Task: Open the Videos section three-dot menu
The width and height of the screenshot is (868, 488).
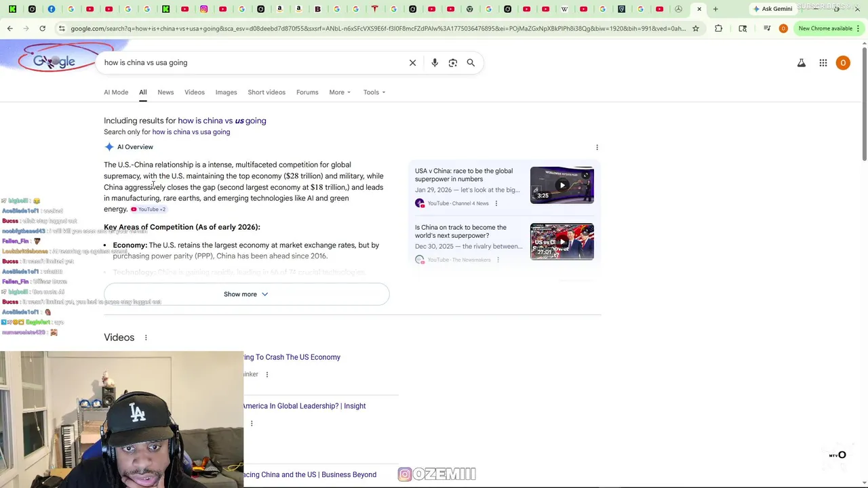Action: 146,338
